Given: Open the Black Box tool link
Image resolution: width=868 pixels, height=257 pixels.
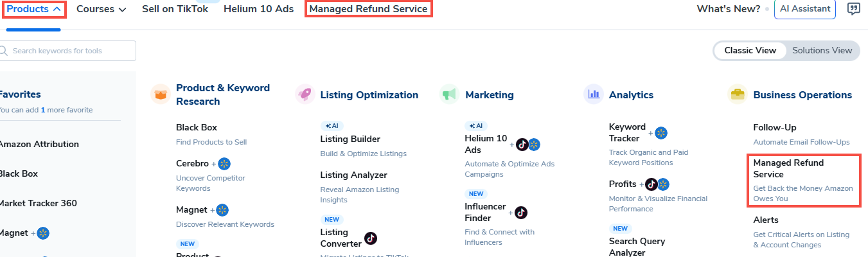Looking at the screenshot, I should click(197, 127).
